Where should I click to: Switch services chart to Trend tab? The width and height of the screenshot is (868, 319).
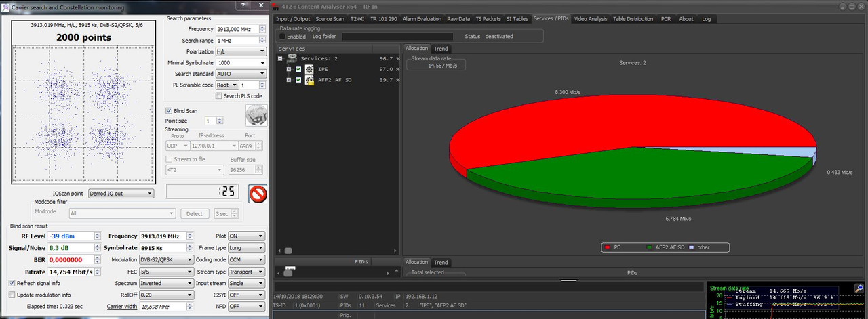[x=441, y=49]
